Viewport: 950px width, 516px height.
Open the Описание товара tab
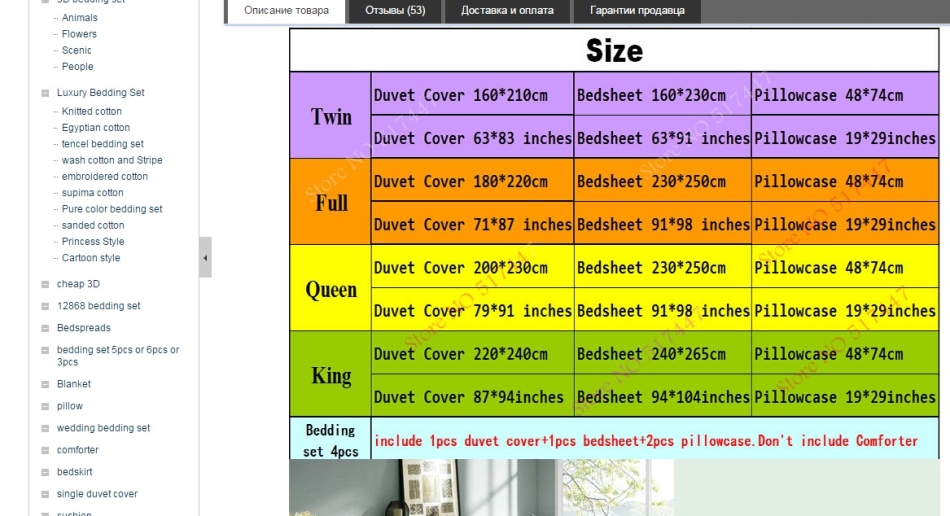286,11
